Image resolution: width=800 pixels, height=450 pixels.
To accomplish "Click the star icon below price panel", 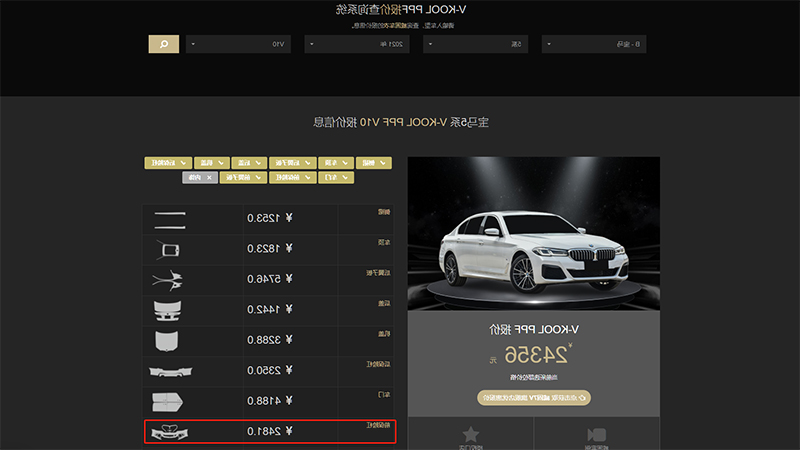I will point(470,435).
